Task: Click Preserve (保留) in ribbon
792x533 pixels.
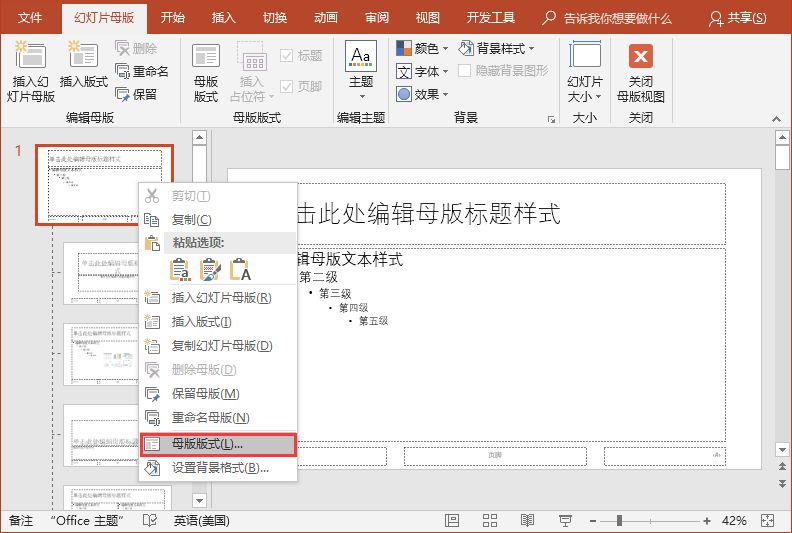Action: click(136, 94)
